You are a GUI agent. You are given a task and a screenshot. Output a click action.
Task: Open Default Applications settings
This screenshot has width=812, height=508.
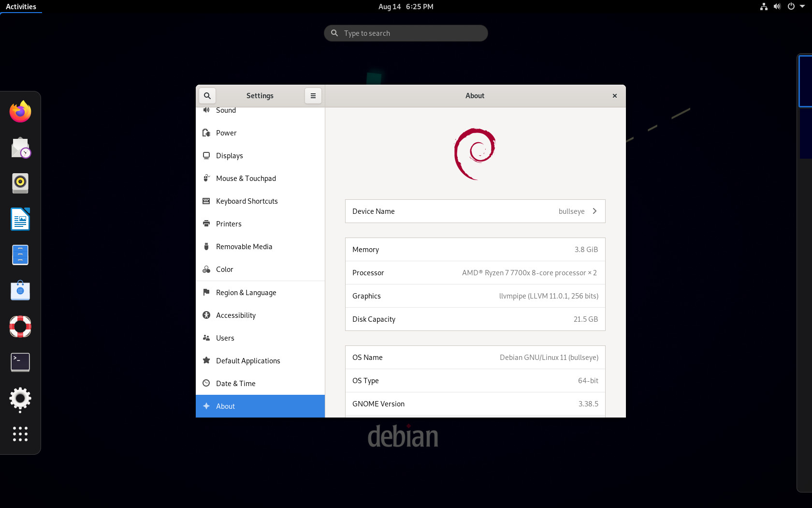[x=260, y=361]
